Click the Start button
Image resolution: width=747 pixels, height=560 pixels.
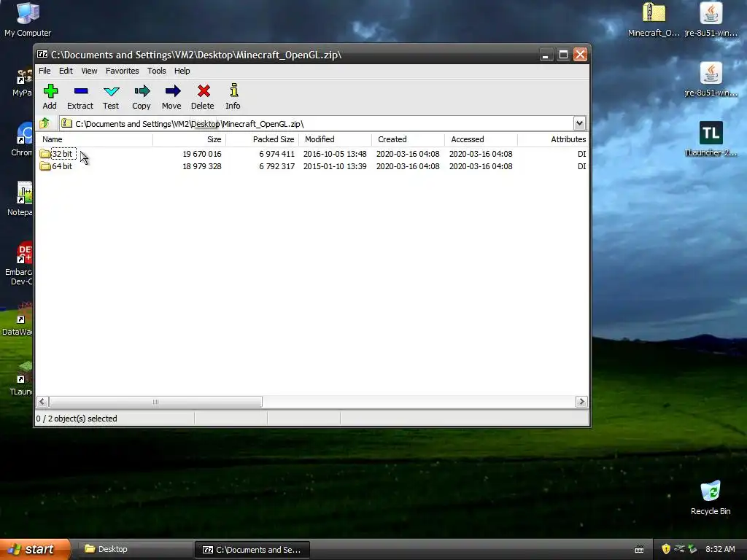[35, 549]
